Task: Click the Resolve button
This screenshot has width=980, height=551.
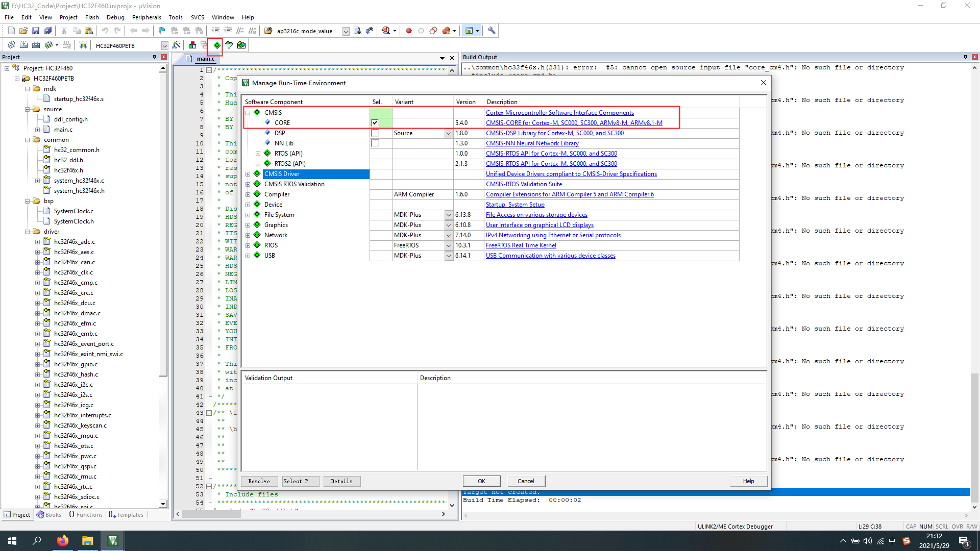Action: [259, 481]
